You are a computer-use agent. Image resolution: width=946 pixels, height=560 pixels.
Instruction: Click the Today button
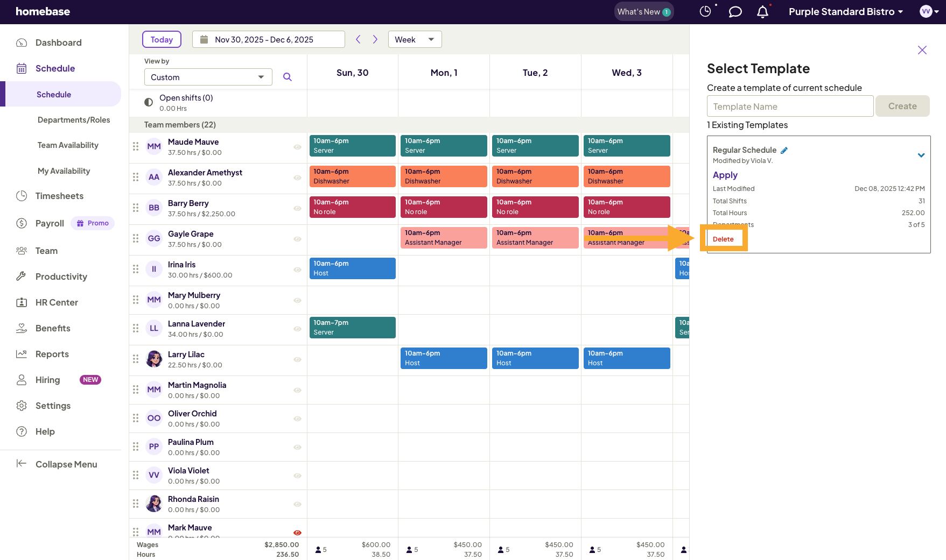pos(162,39)
